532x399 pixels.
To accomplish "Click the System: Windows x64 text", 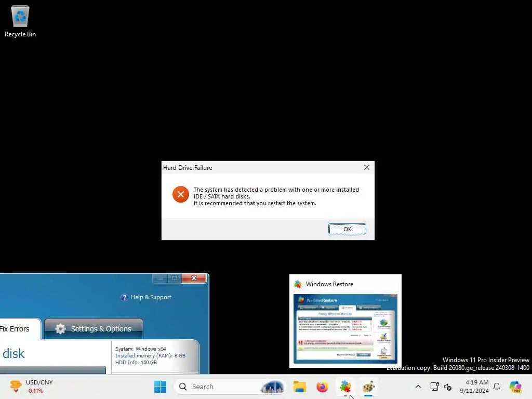I will point(140,349).
